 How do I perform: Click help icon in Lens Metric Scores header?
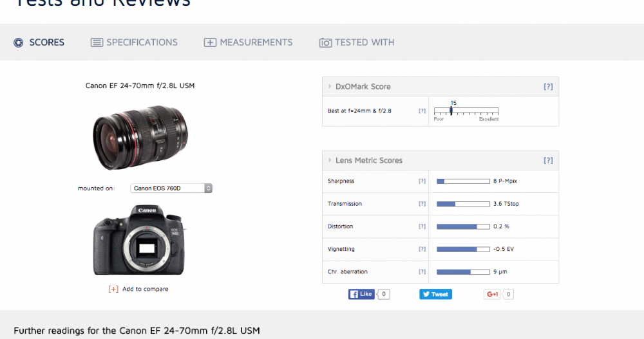coord(547,161)
